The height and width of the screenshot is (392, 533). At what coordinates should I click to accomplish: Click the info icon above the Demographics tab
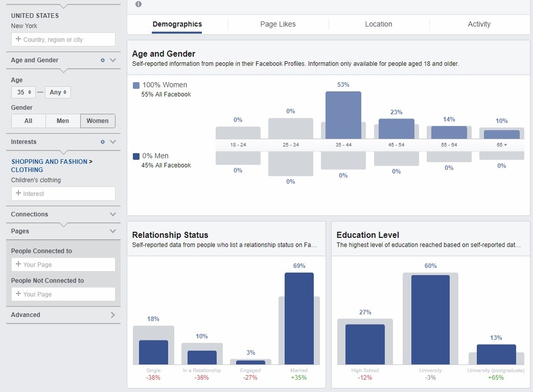tap(137, 4)
